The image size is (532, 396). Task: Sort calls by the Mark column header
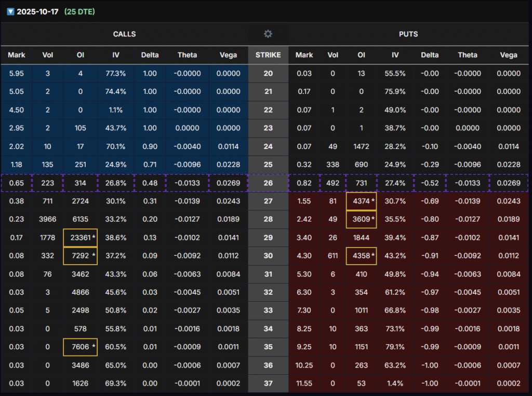coord(17,55)
